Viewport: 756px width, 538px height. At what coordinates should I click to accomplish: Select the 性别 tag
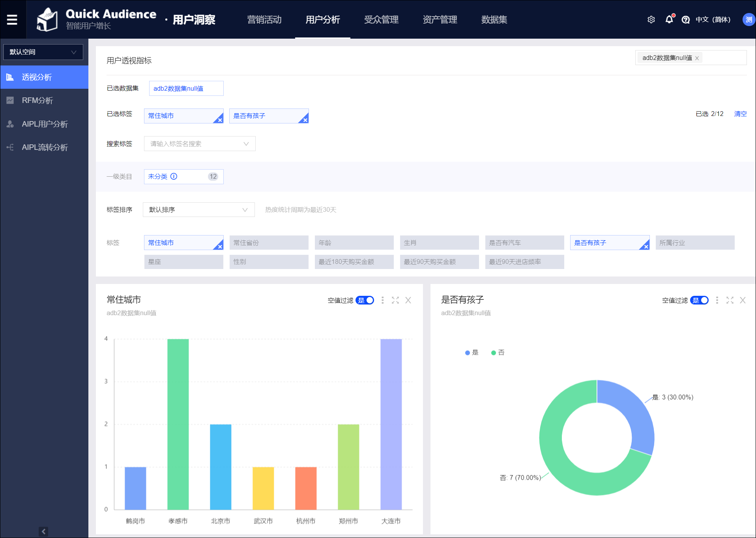(269, 262)
